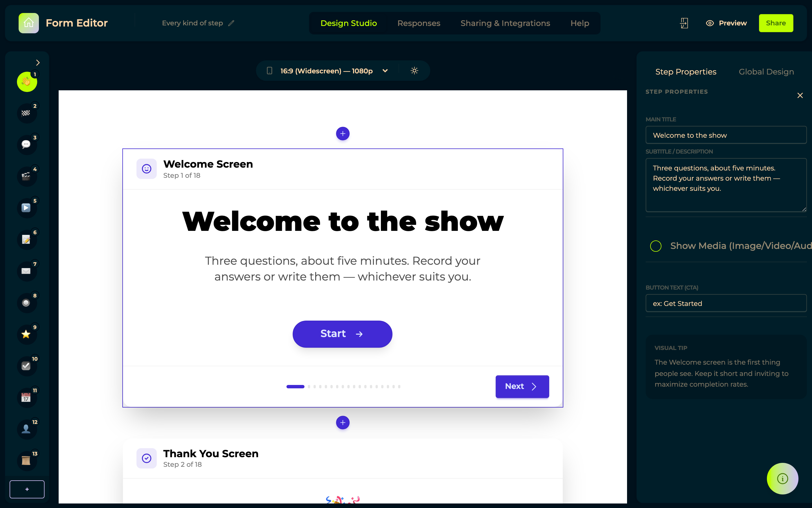
Task: Select step 3 speech bubble icon
Action: click(27, 145)
